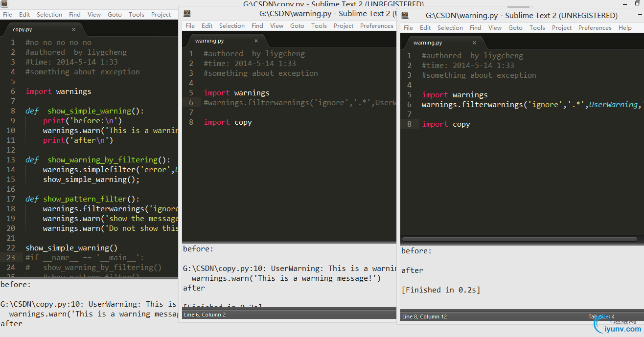
Task: Click 'after' output line in the right window
Action: tap(412, 270)
